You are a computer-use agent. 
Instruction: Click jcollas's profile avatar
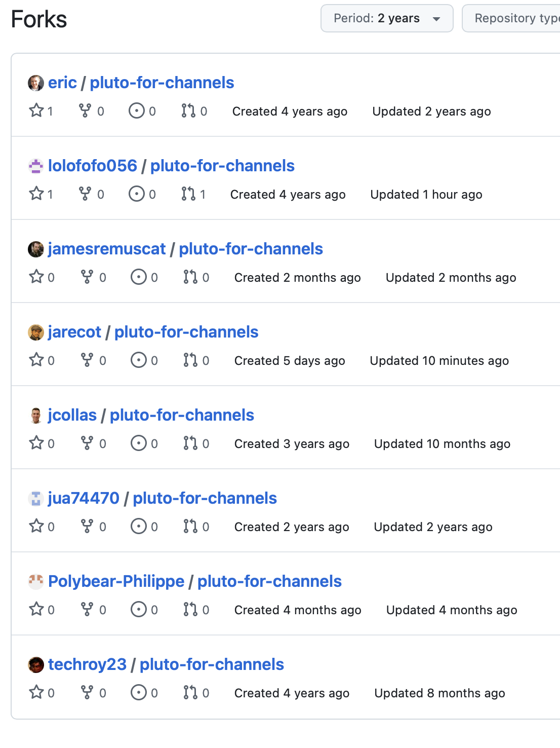36,416
